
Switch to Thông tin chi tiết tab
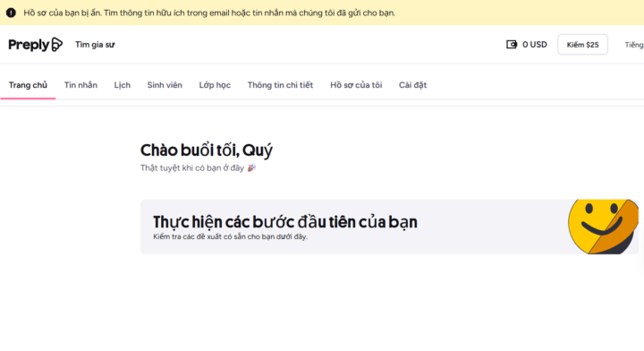click(x=280, y=85)
